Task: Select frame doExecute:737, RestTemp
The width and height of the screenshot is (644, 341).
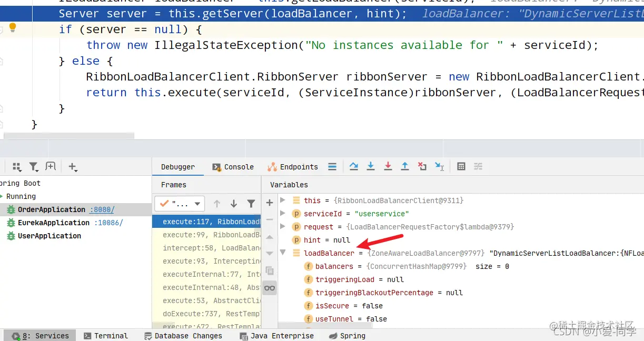Action: 206,314
